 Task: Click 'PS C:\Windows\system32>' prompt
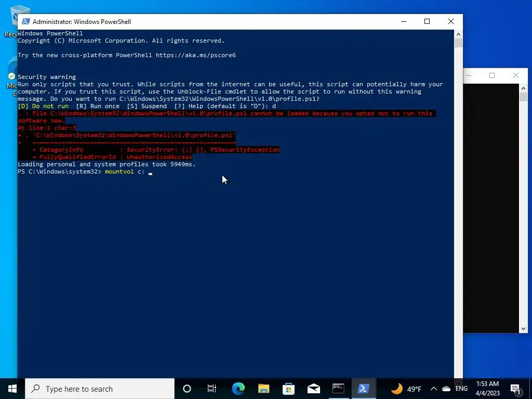[59, 171]
